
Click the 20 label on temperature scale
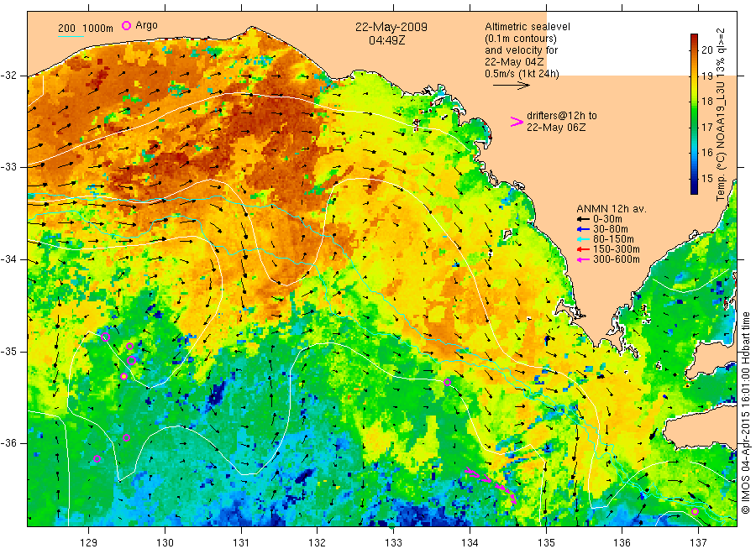[x=706, y=50]
